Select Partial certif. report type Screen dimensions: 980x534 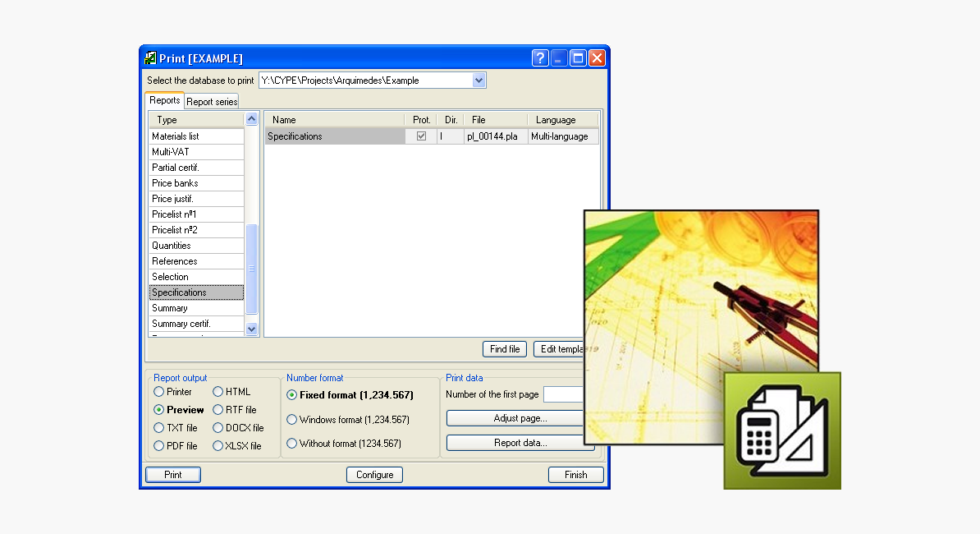[x=196, y=167]
